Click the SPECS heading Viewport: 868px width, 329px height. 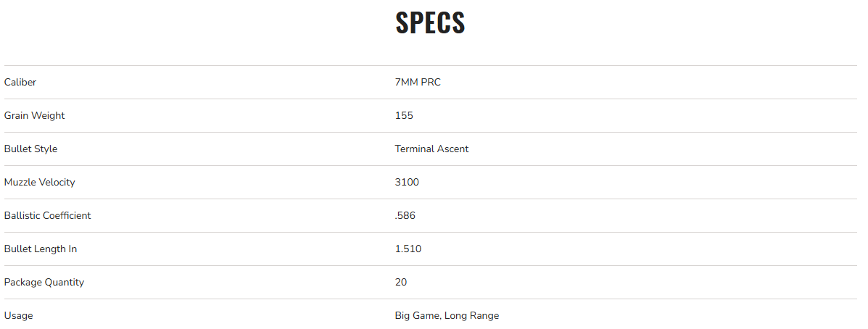[x=430, y=23]
